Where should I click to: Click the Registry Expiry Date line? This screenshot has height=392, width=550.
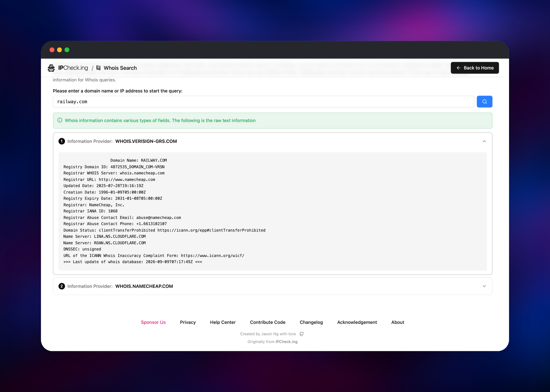point(113,198)
